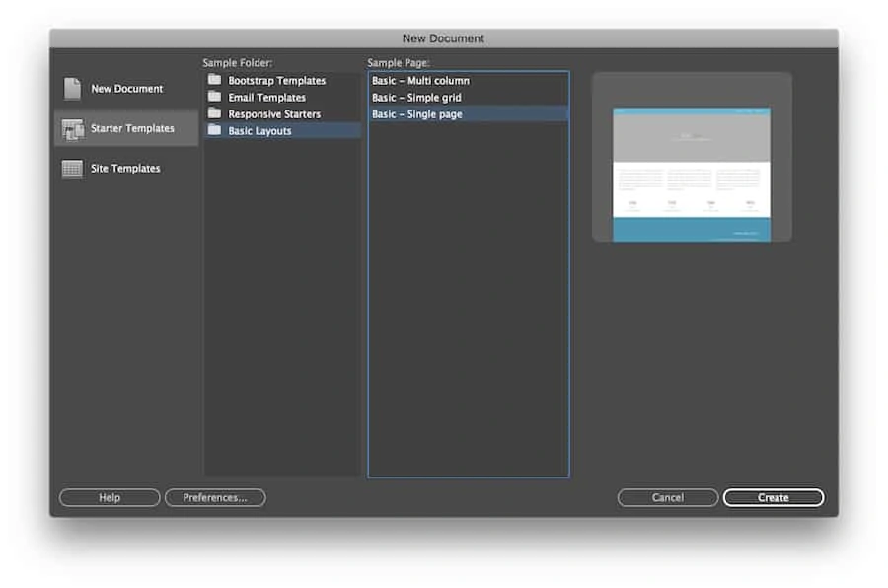Select Bootstrap Templates in Sample Folder list

[x=276, y=81]
